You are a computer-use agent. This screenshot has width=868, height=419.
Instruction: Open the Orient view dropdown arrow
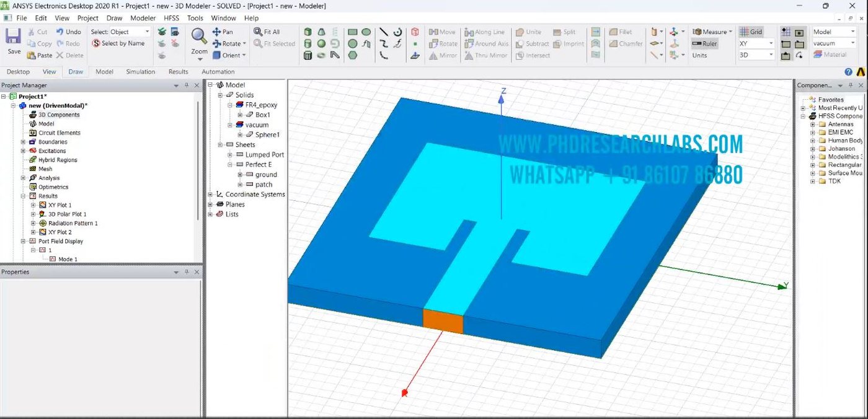(244, 55)
